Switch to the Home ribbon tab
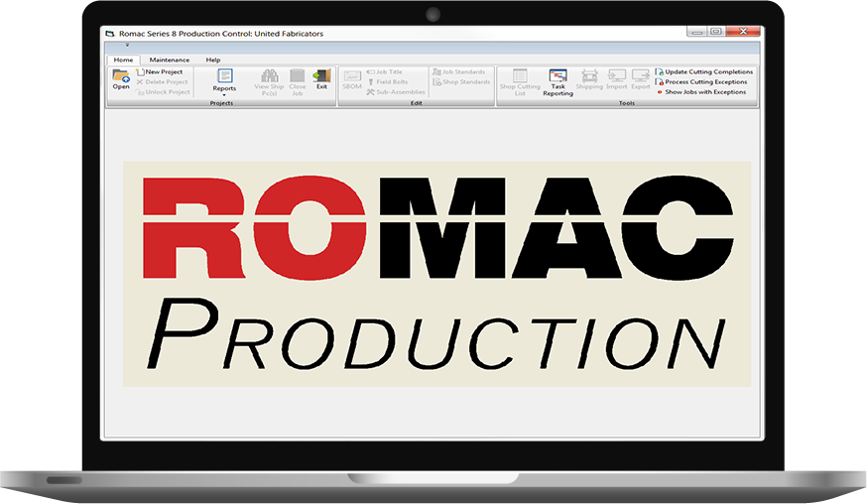Image resolution: width=867 pixels, height=504 pixels. 123,60
